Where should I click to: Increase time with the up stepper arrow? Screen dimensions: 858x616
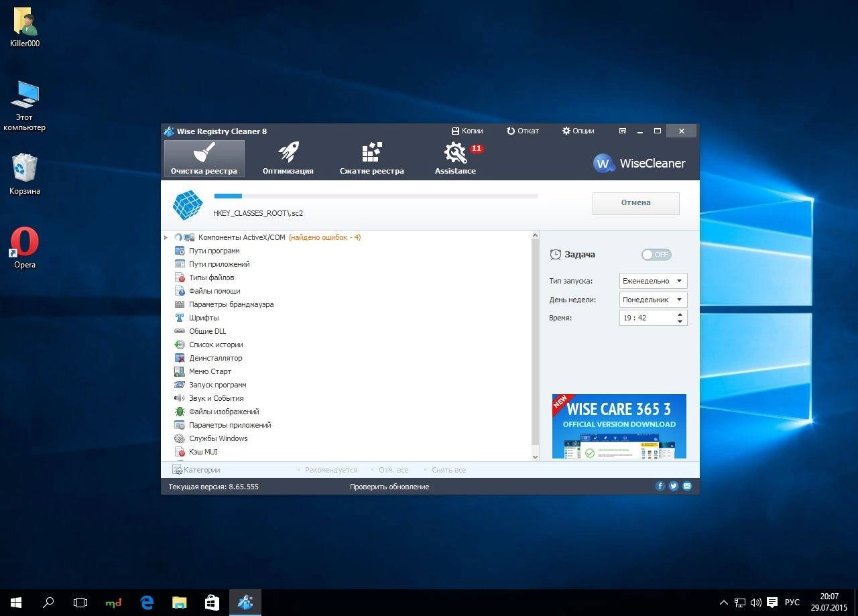point(680,314)
